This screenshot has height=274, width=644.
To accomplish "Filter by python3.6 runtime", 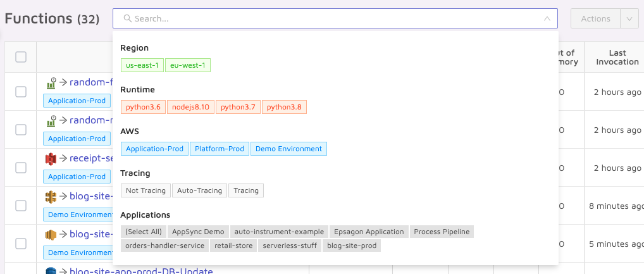I will click(x=143, y=107).
